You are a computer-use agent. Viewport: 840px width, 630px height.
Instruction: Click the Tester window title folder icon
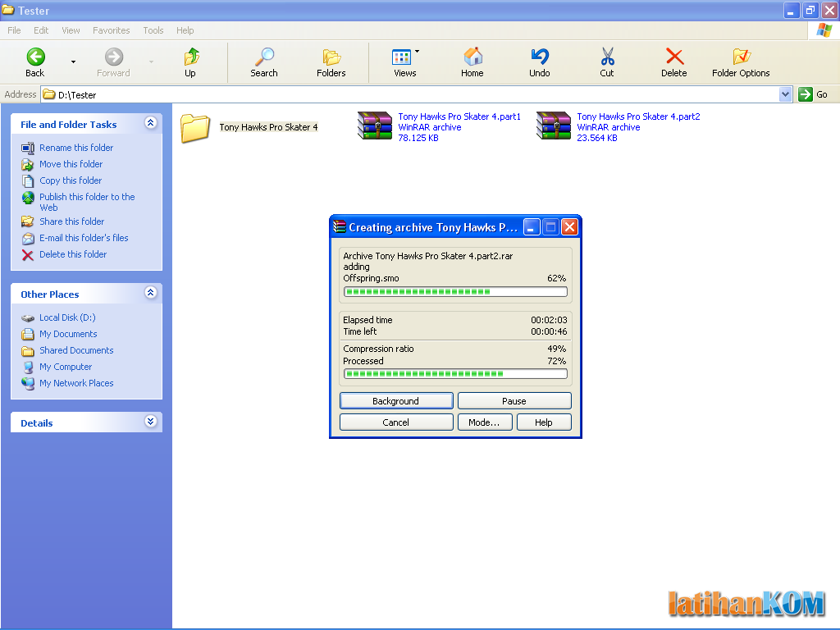8,10
